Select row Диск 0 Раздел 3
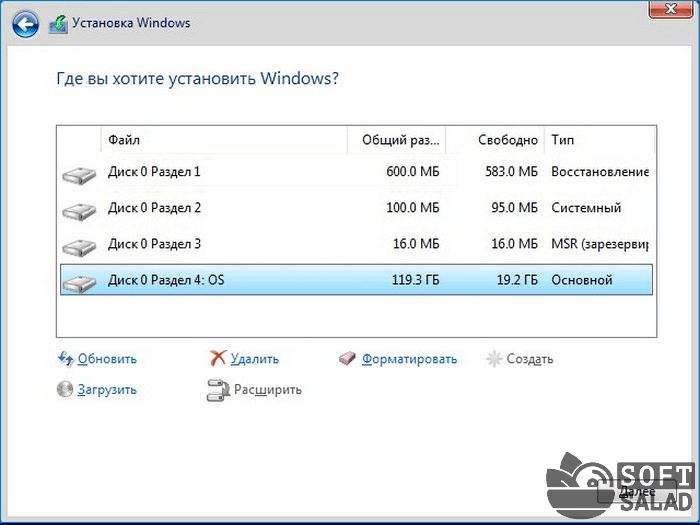Screen dimensions: 700x525 pos(356,244)
